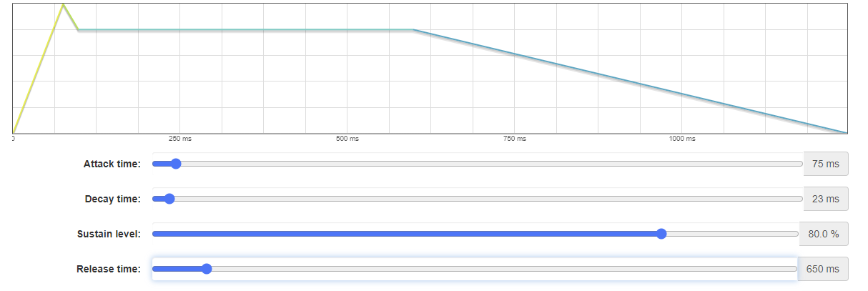Click the 650 ms release value box
Viewport: 868px width, 291px height.
[823, 269]
